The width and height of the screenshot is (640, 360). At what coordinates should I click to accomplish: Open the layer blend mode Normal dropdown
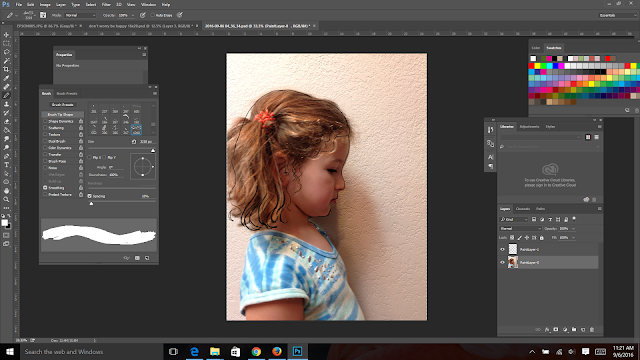tap(520, 229)
